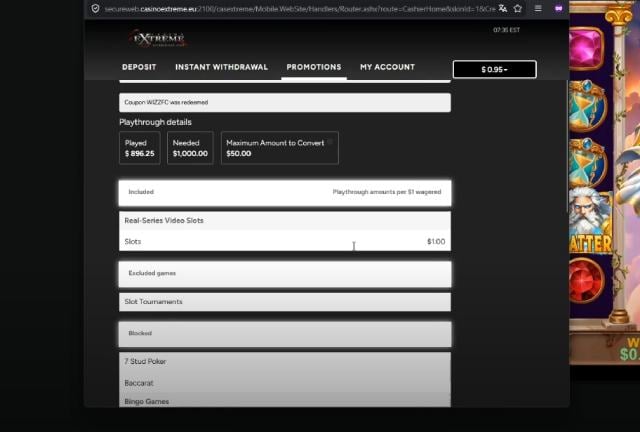
Task: Click the Baccarat entry
Action: (x=139, y=383)
